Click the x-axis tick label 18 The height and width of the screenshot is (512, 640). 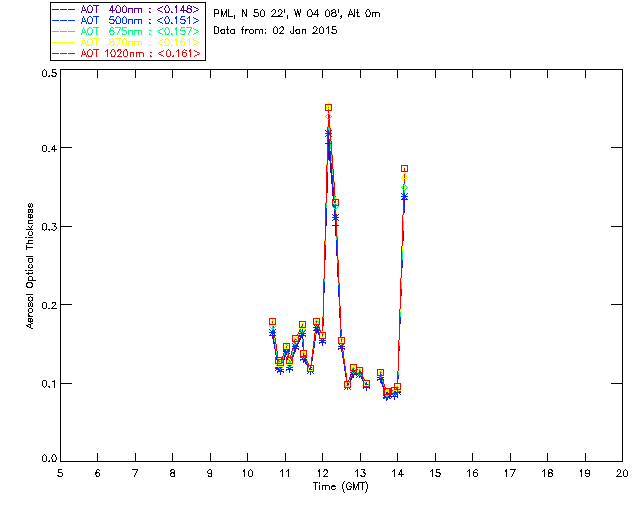(547, 473)
